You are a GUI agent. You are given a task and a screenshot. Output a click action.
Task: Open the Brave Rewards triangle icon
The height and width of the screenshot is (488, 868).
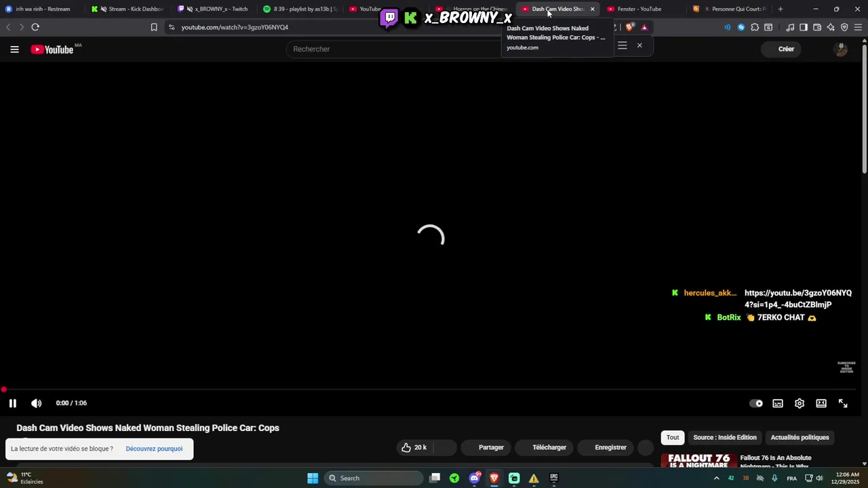(644, 27)
